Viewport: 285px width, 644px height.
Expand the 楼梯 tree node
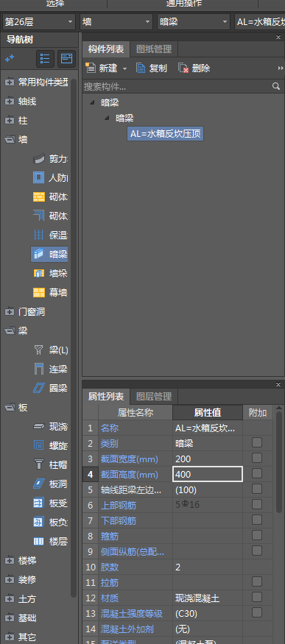(9, 560)
